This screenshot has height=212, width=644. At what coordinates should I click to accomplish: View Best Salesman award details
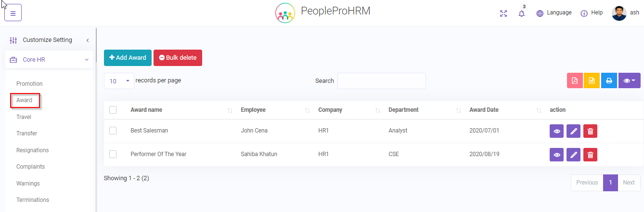pos(557,131)
